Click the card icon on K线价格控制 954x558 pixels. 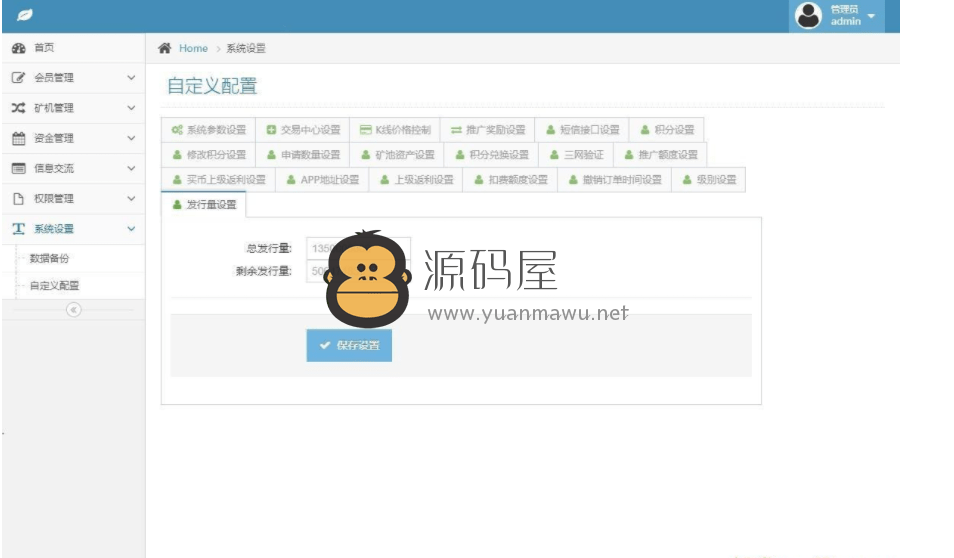(x=365, y=130)
